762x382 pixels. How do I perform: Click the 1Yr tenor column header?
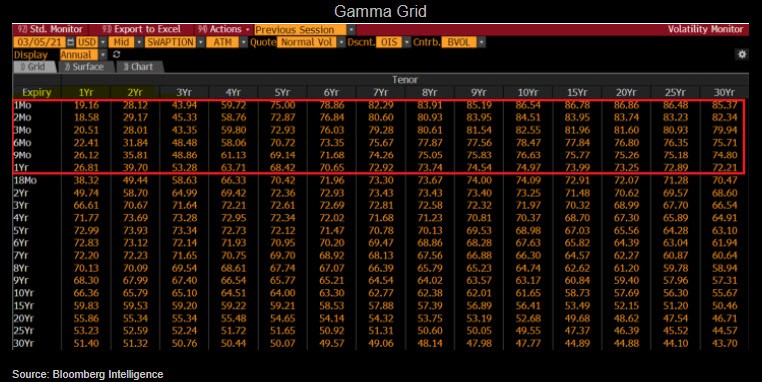click(86, 92)
